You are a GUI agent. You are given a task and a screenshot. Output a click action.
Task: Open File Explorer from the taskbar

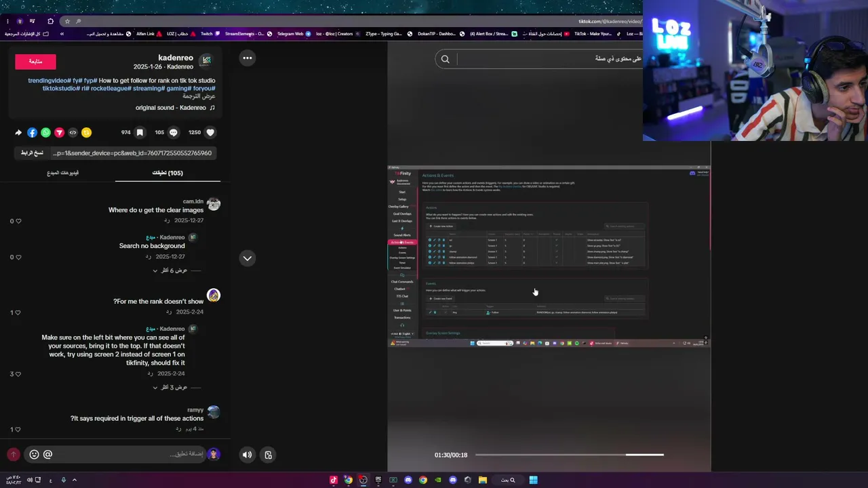(x=482, y=480)
